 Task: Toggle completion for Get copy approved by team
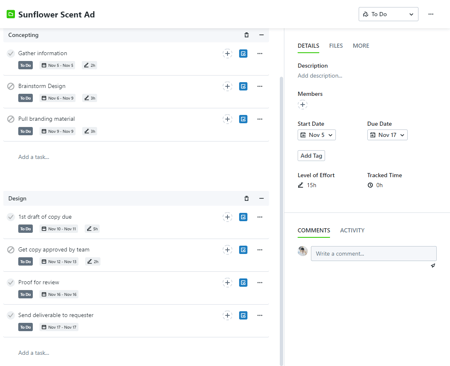[x=11, y=250]
